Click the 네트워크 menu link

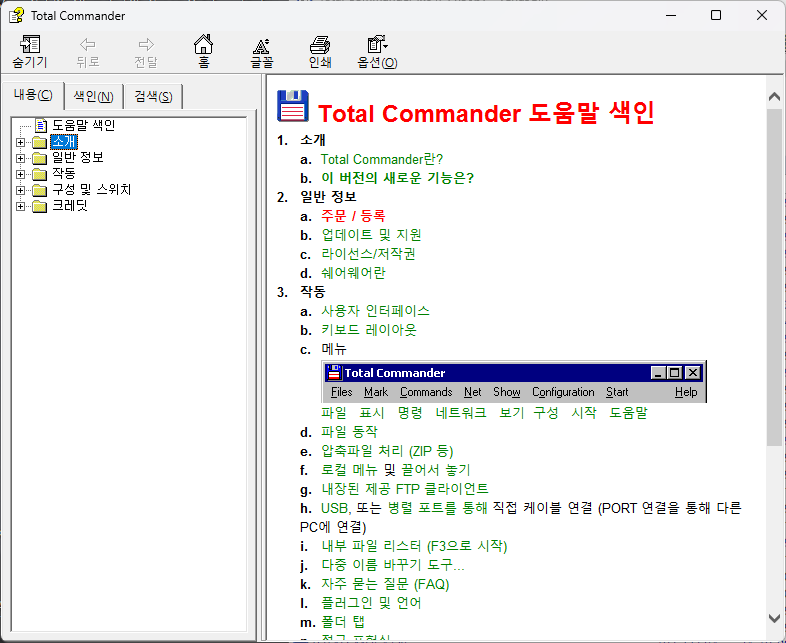[461, 413]
